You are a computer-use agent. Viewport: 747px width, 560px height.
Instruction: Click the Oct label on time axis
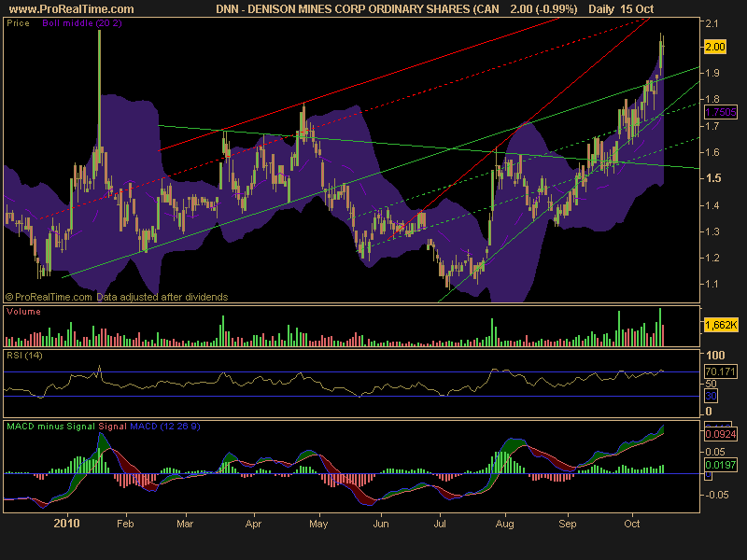(x=632, y=524)
